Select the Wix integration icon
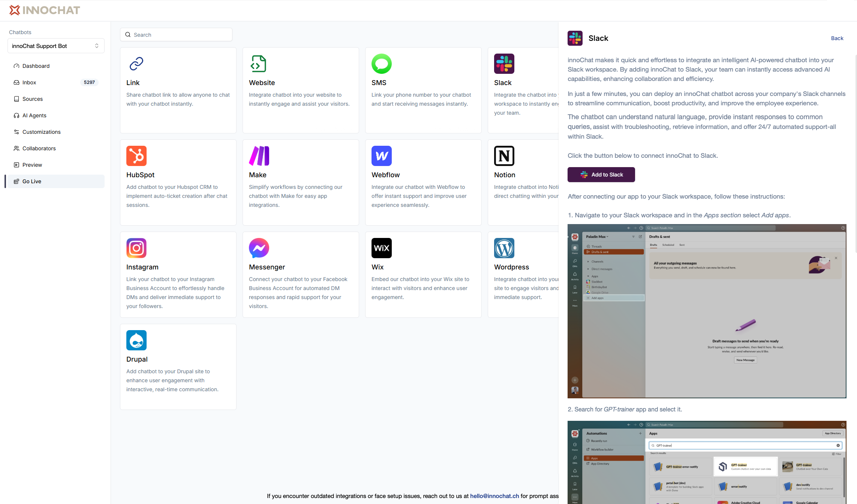This screenshot has width=857, height=504. click(x=381, y=248)
